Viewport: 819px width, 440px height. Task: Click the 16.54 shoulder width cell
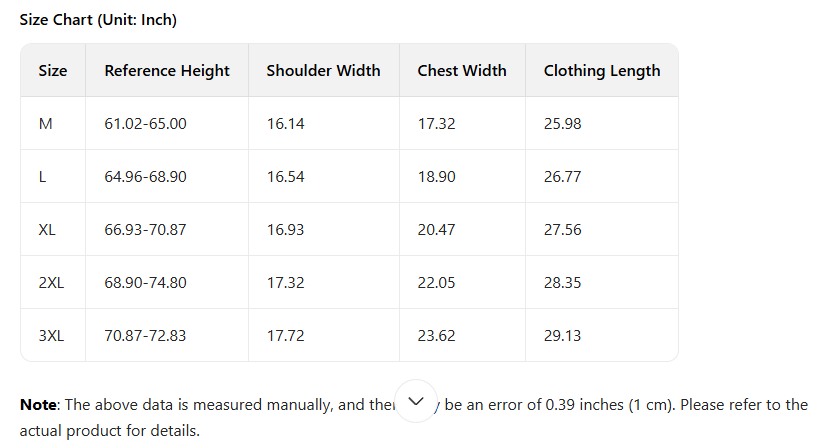pyautogui.click(x=285, y=177)
